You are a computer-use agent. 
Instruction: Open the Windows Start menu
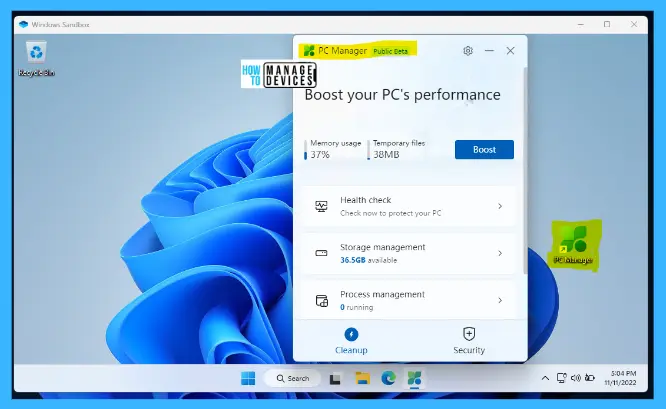(248, 378)
